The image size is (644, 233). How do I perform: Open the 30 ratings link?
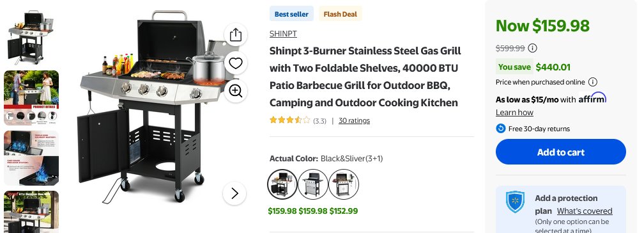(354, 120)
